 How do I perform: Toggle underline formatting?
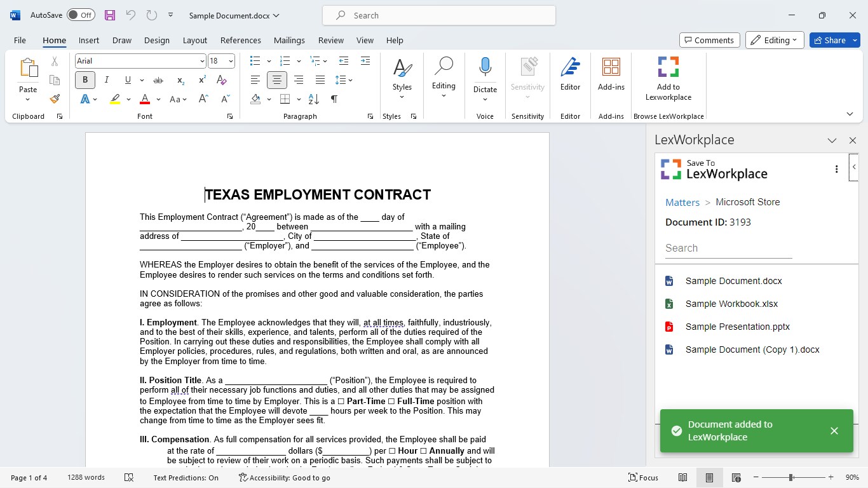128,80
